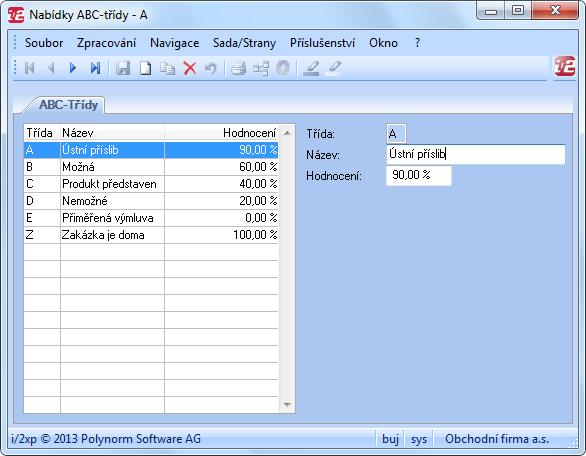Open the Příslušenství menu
The image size is (586, 456).
pos(322,43)
